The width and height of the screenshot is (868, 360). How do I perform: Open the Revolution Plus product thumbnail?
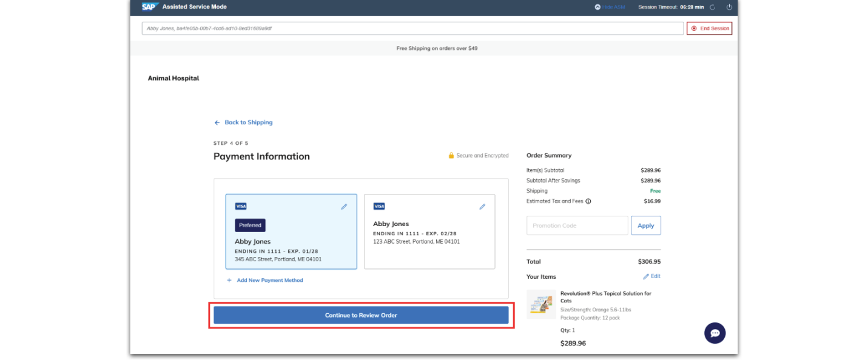(x=541, y=304)
